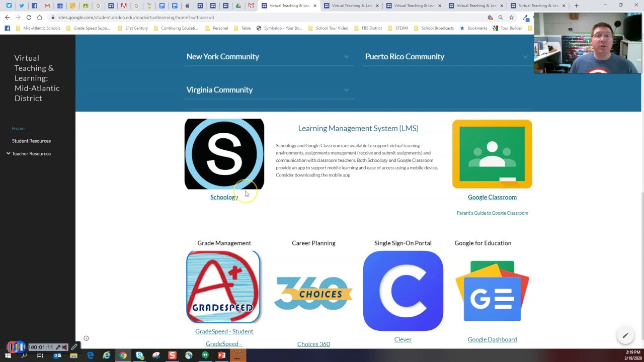Go back in browser history
The width and height of the screenshot is (644, 362).
click(7, 17)
